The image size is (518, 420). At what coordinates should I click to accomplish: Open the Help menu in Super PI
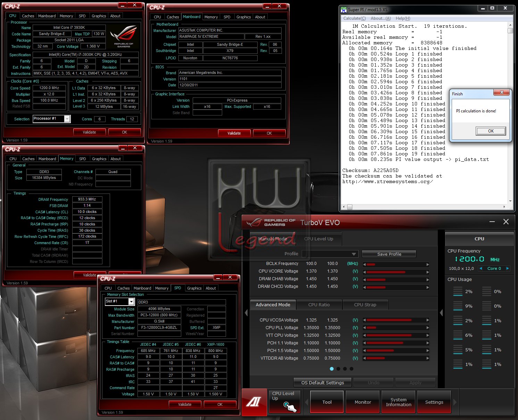point(403,18)
